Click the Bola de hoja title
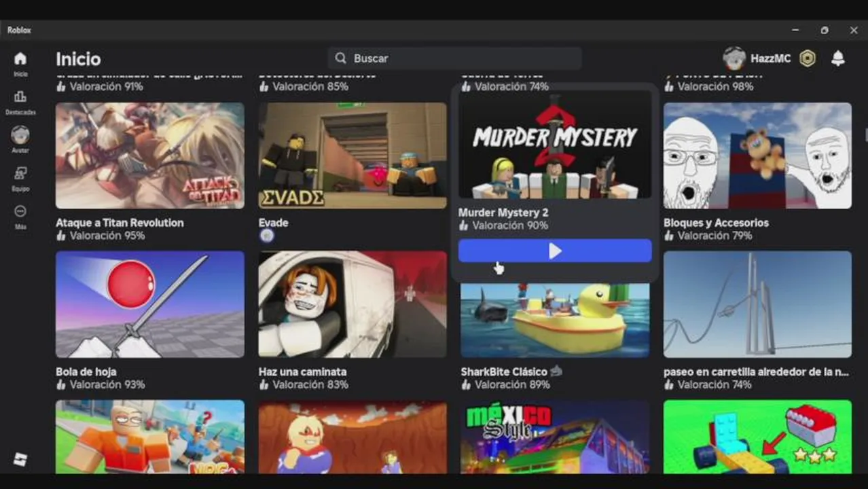The width and height of the screenshot is (868, 489). 86,372
